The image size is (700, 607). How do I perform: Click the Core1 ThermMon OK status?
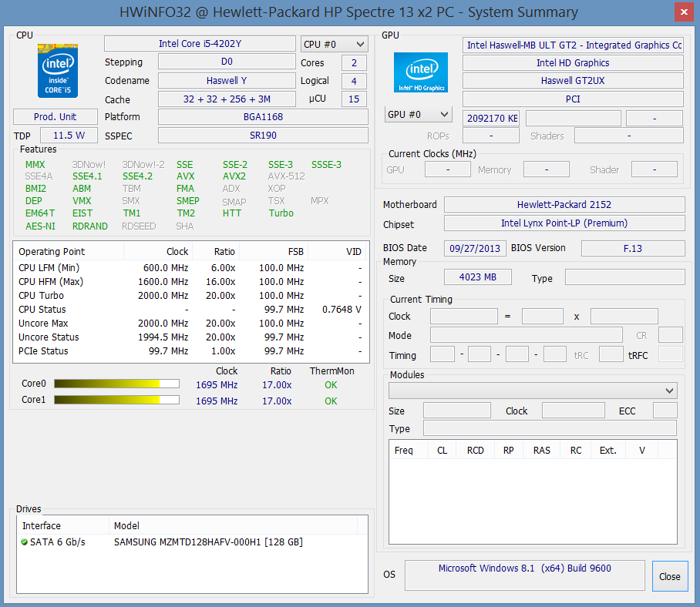tap(331, 401)
